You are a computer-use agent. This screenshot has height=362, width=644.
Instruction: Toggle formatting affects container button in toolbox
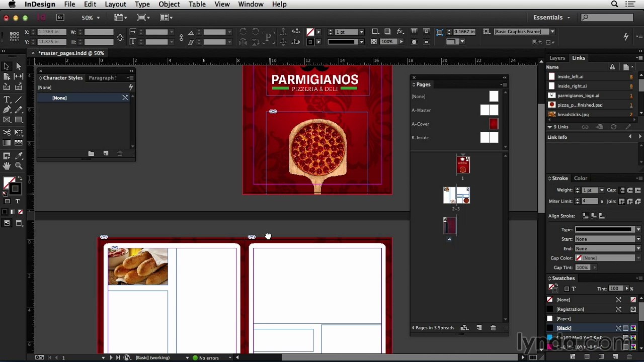tap(7, 201)
